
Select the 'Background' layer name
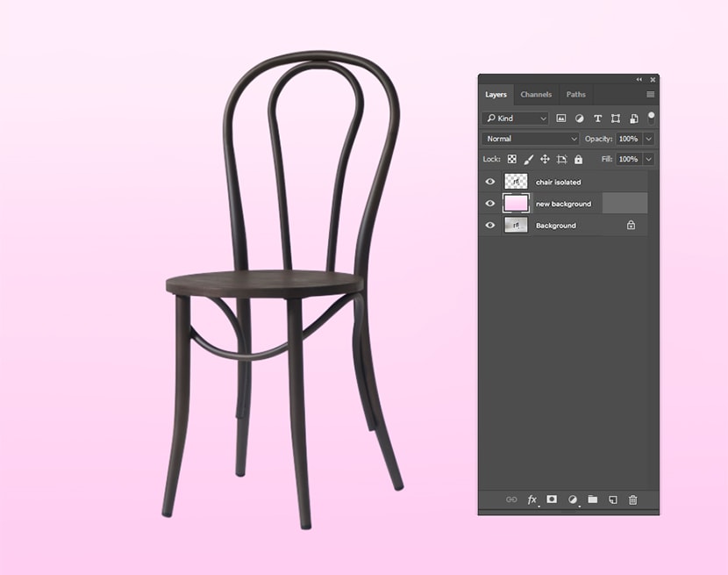pyautogui.click(x=556, y=226)
